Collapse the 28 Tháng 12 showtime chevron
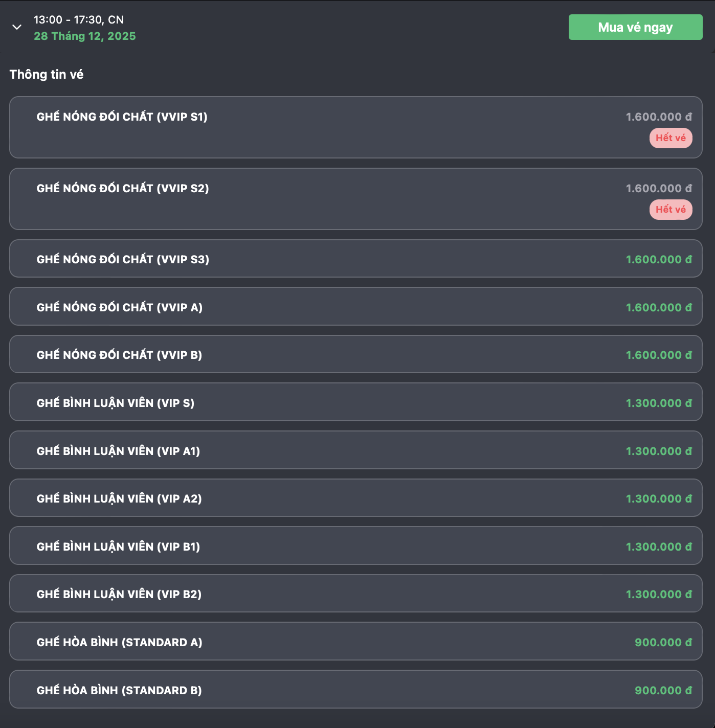 (x=17, y=27)
